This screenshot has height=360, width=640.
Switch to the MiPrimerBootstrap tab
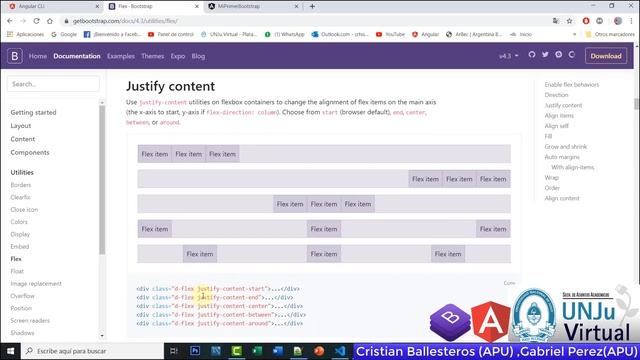coord(253,6)
